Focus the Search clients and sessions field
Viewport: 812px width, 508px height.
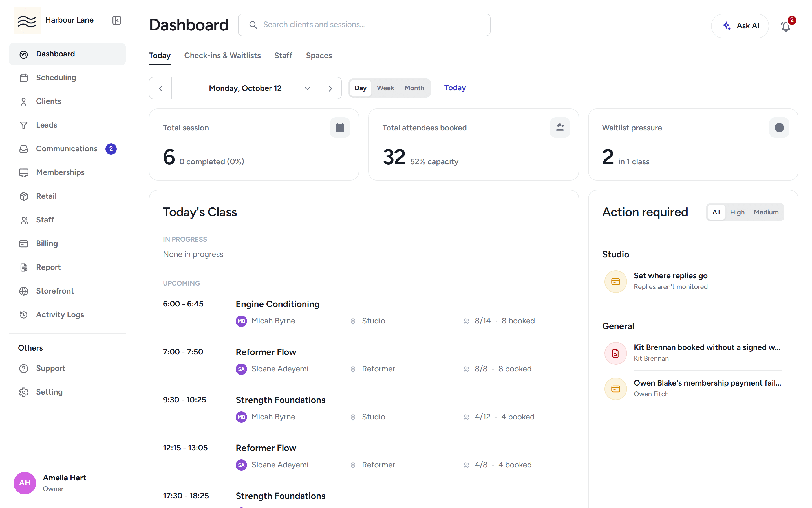tap(364, 25)
